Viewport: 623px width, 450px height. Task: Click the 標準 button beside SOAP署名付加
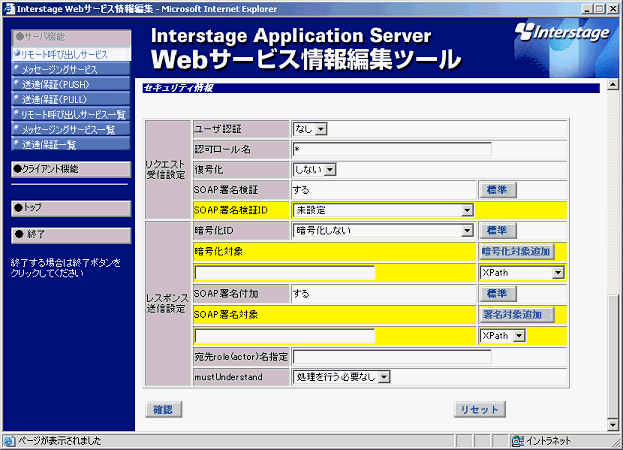coord(497,294)
